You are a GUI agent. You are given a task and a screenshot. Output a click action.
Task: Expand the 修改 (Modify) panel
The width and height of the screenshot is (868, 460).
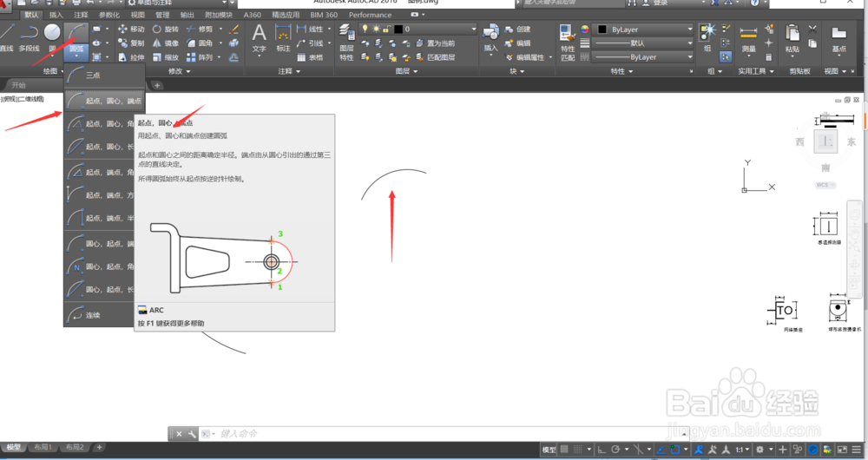pyautogui.click(x=179, y=71)
